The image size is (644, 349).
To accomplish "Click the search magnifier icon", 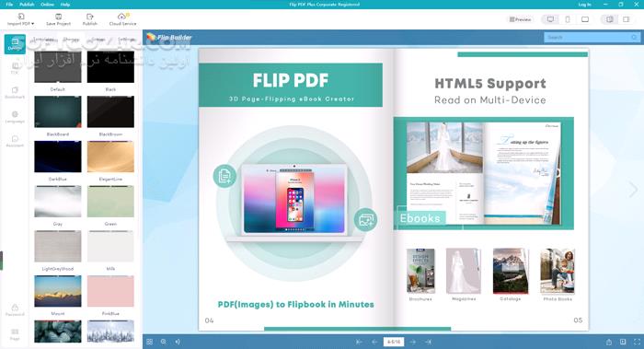I will click(635, 38).
